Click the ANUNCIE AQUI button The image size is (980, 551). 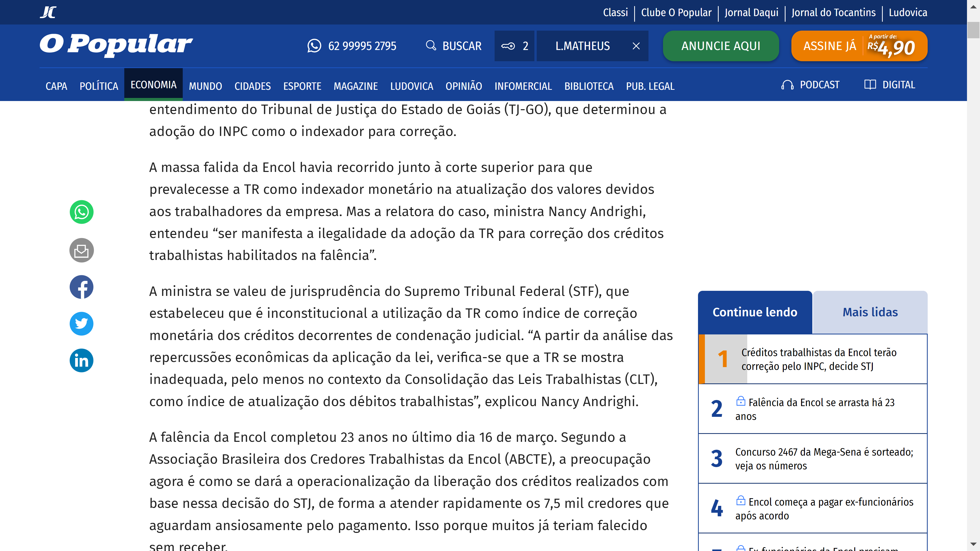click(720, 46)
